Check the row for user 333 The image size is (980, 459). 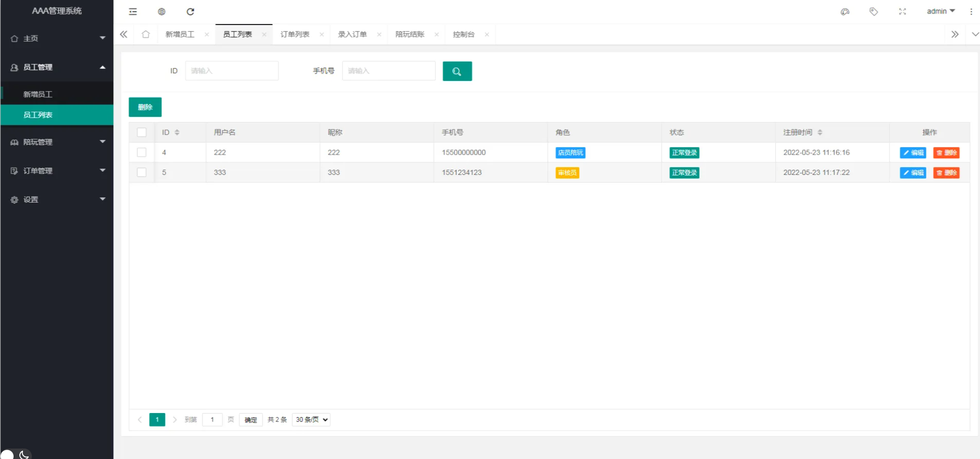(142, 172)
